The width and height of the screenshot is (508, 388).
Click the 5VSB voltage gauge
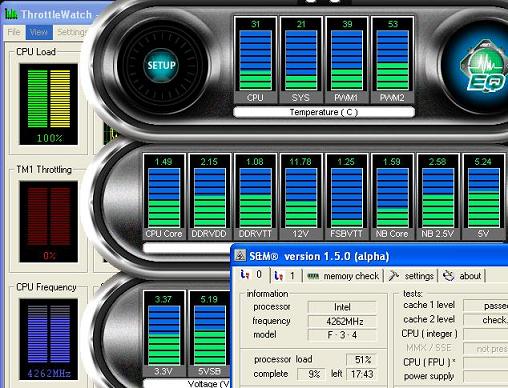pos(209,334)
